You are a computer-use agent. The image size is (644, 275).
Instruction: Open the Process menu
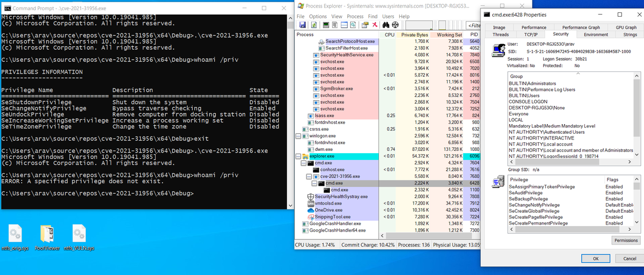click(x=355, y=17)
